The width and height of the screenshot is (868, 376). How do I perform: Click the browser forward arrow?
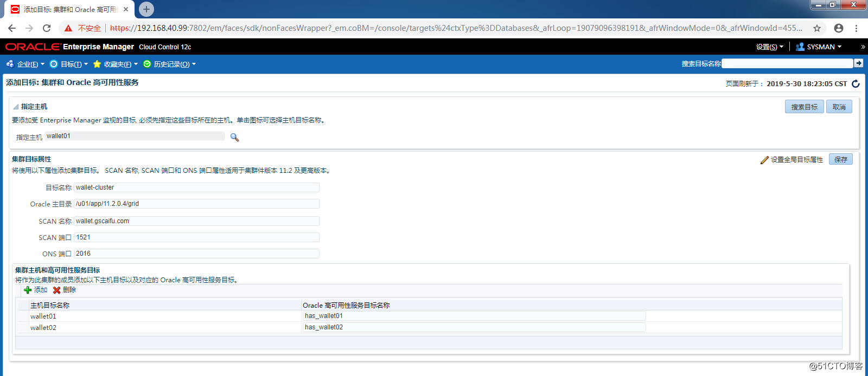tap(29, 28)
